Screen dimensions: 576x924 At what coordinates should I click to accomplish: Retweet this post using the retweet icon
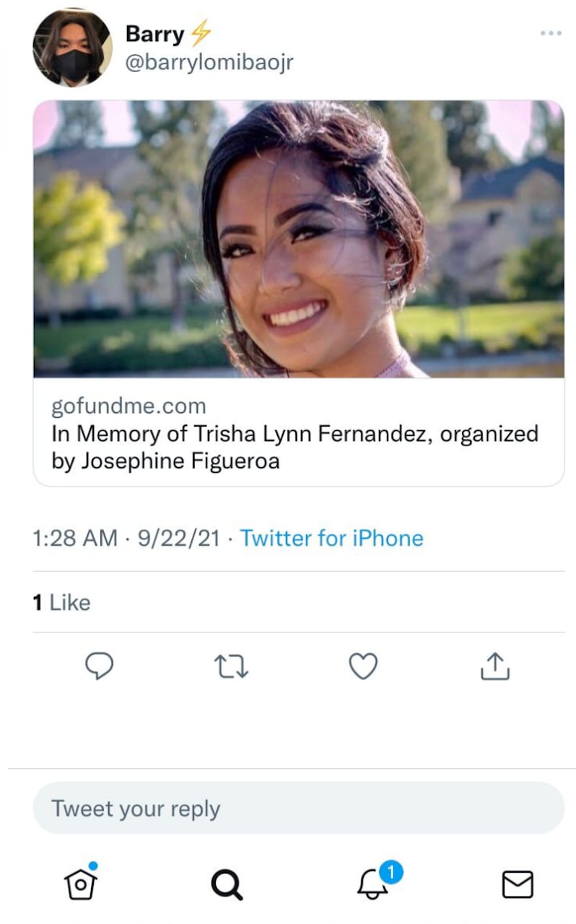[x=232, y=666]
